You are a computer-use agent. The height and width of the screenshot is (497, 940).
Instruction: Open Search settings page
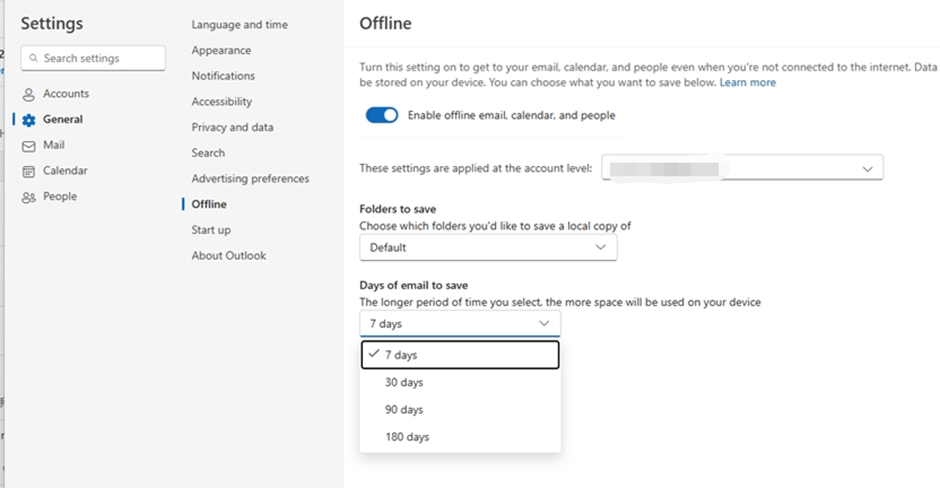tap(208, 153)
